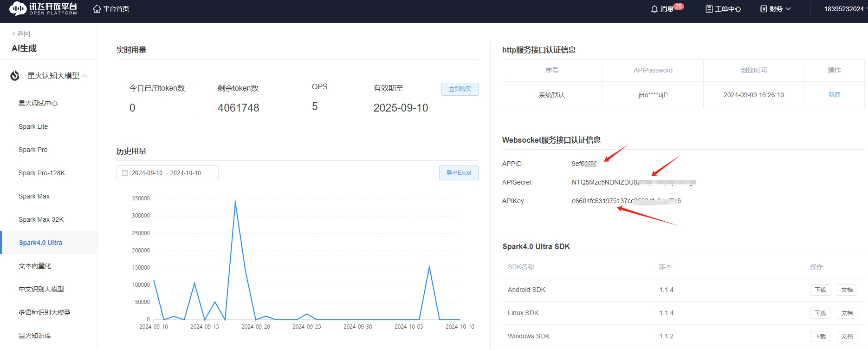
Task: Select Spark Lite in the sidebar
Action: (x=33, y=126)
